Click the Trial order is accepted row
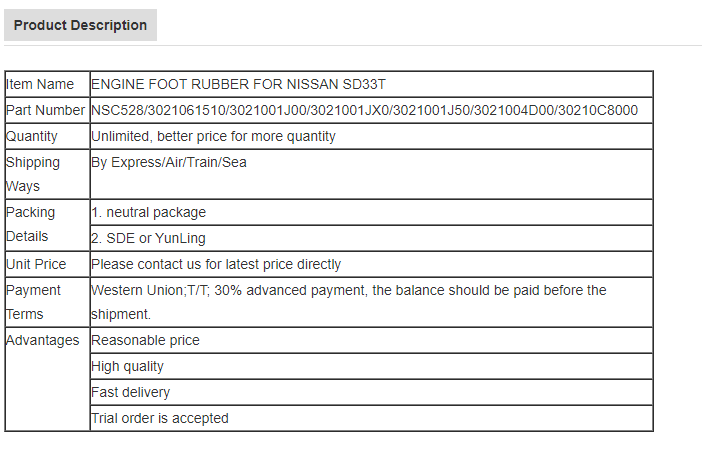Viewport: 702px width, 464px height. click(x=372, y=418)
